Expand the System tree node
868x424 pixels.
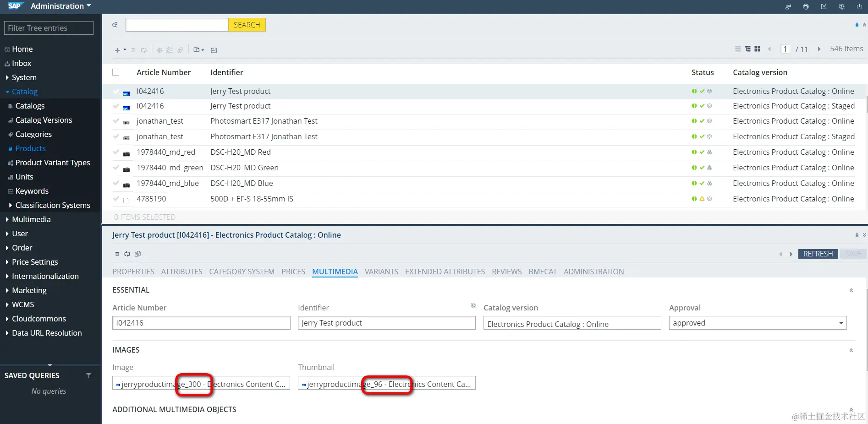click(7, 77)
